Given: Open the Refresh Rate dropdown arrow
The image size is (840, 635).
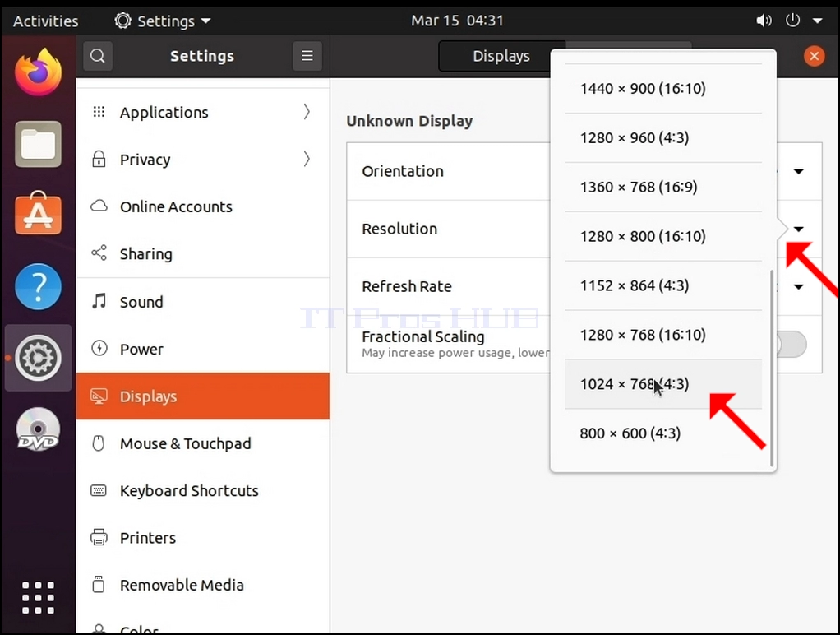Looking at the screenshot, I should point(798,286).
